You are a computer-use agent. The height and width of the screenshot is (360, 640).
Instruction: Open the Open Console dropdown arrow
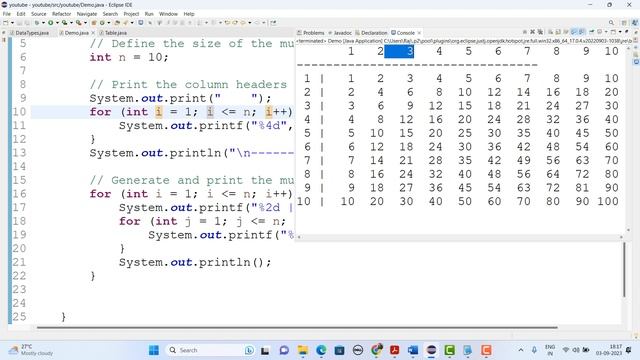point(620,32)
